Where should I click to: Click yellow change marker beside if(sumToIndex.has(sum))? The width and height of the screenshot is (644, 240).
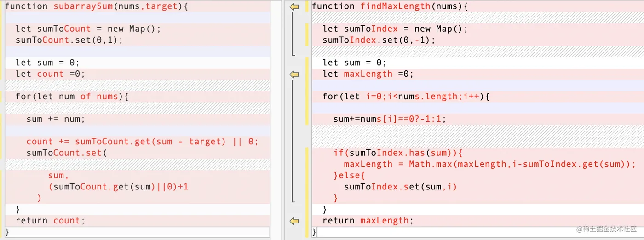click(307, 153)
